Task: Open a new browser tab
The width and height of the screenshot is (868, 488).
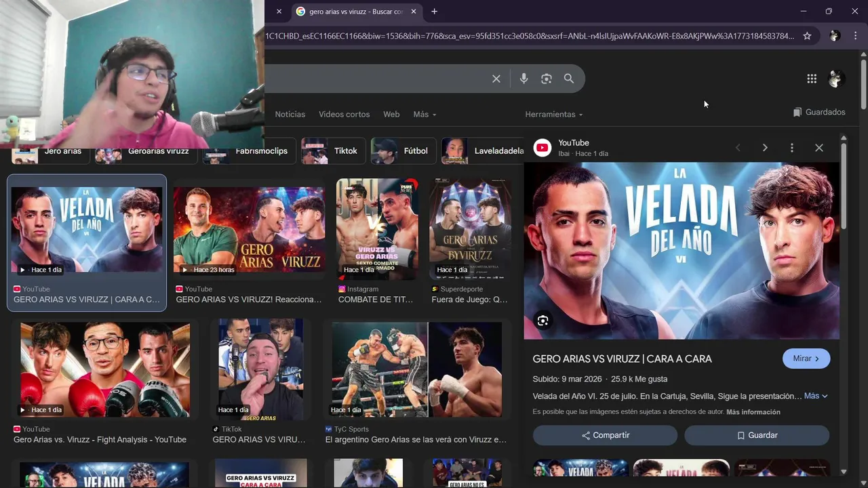Action: coord(434,12)
